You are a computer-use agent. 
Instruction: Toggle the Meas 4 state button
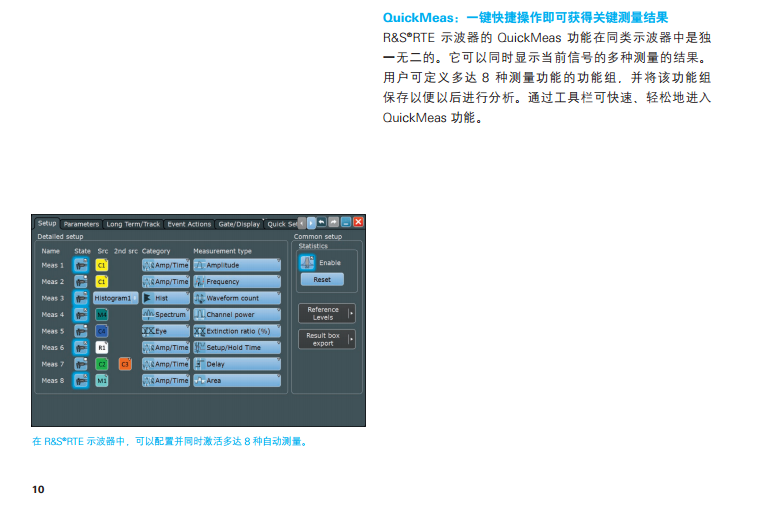80,315
